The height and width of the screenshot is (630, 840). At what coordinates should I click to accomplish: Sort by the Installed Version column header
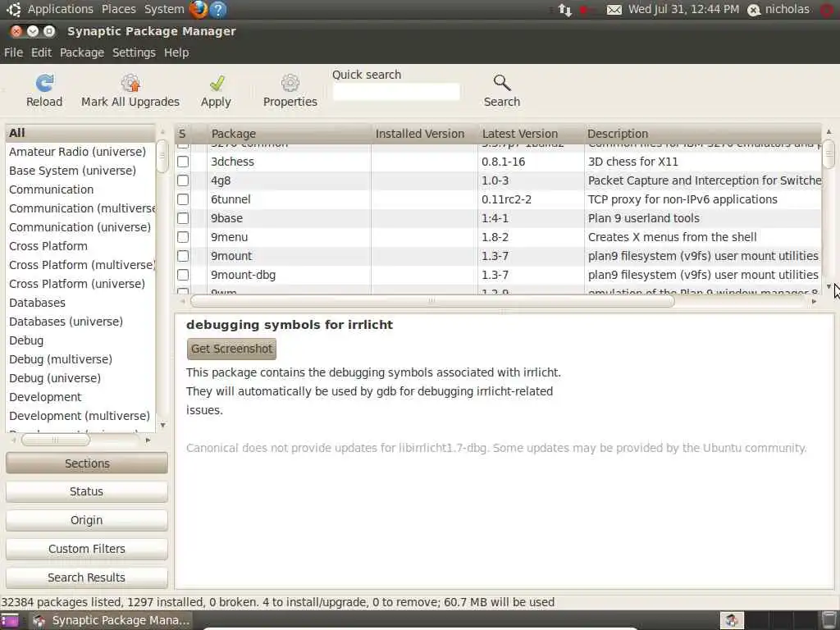tap(424, 134)
